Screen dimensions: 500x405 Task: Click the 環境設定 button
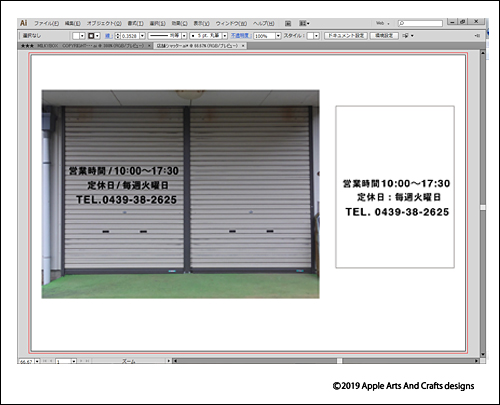tap(384, 35)
